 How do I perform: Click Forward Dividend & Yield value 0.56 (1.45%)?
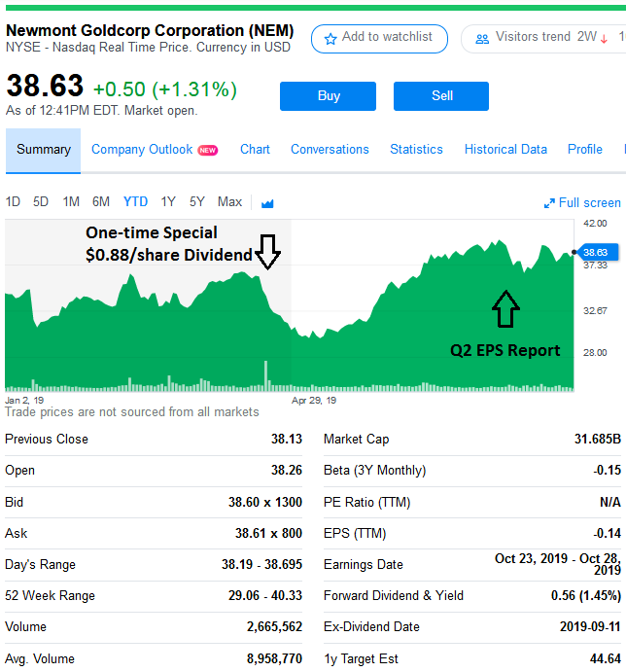coord(586,596)
